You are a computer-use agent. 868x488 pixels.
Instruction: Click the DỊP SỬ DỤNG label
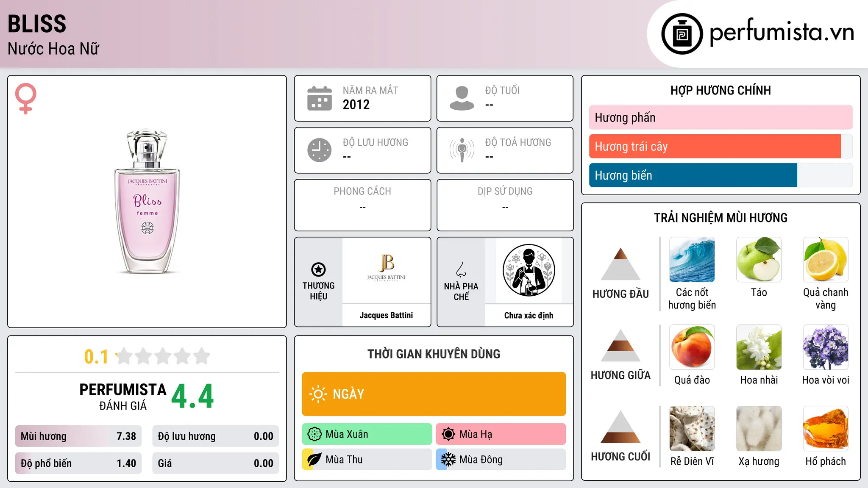(505, 191)
